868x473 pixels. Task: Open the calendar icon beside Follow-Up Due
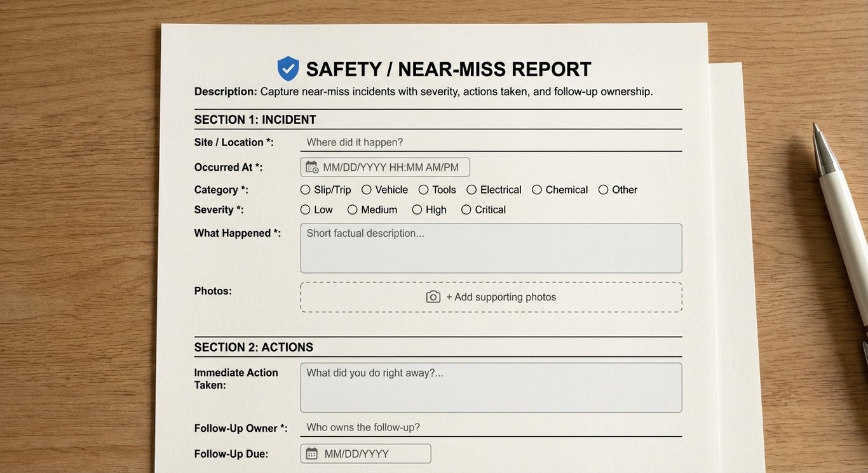pos(311,453)
